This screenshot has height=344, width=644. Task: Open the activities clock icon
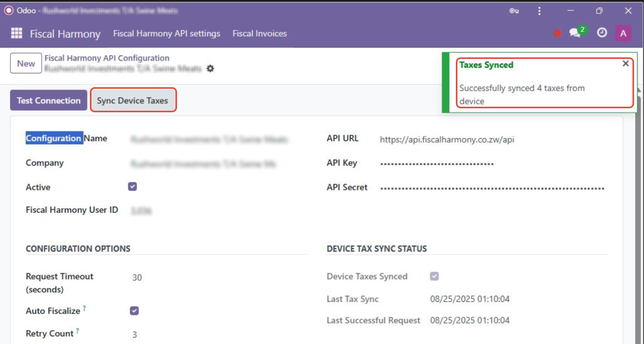click(x=602, y=33)
